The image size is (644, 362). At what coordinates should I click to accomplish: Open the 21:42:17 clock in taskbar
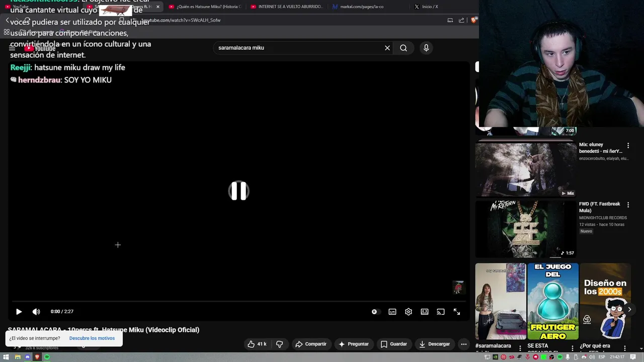coord(617,357)
